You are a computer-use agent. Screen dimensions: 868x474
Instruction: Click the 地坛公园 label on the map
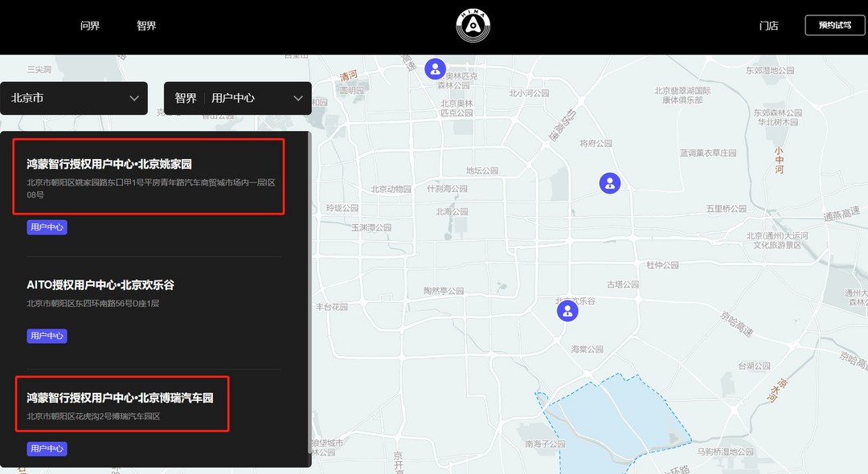[482, 170]
